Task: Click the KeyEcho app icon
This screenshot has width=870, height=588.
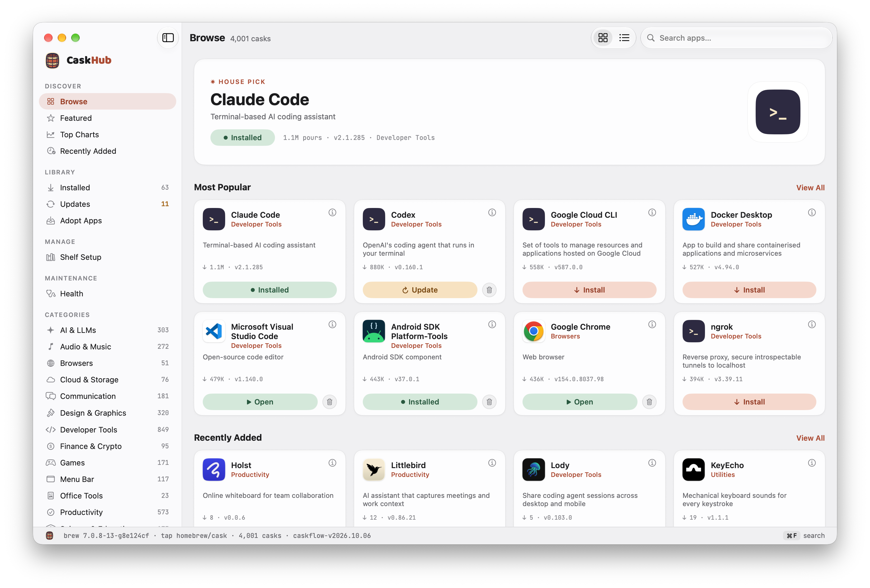Action: pyautogui.click(x=693, y=470)
